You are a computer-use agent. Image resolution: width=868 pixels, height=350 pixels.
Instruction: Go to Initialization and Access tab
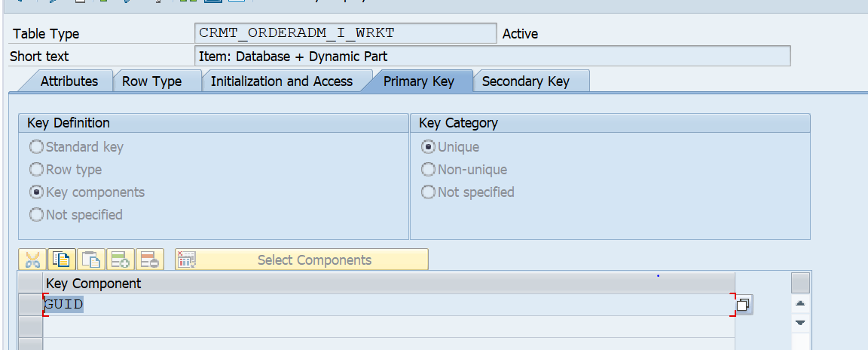[x=281, y=81]
